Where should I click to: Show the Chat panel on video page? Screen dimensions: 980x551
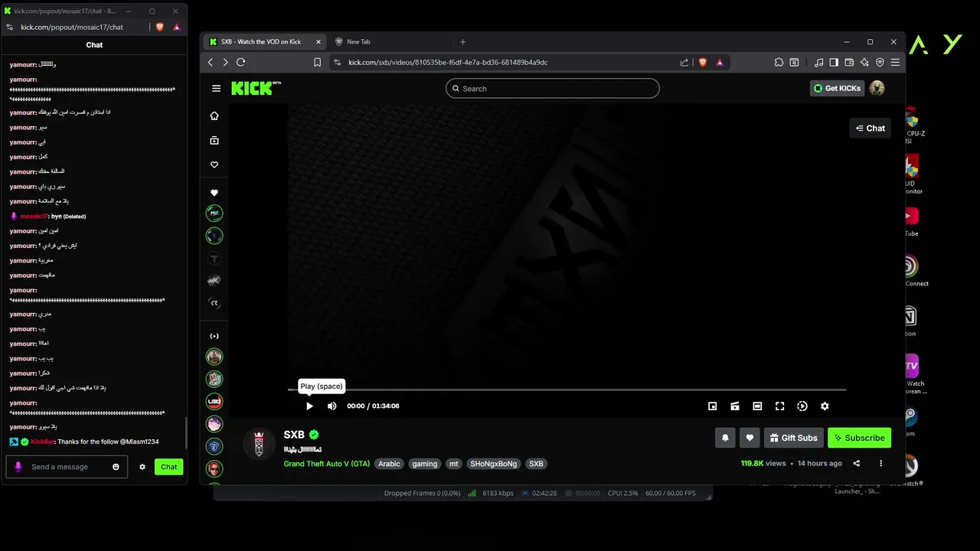coord(871,128)
